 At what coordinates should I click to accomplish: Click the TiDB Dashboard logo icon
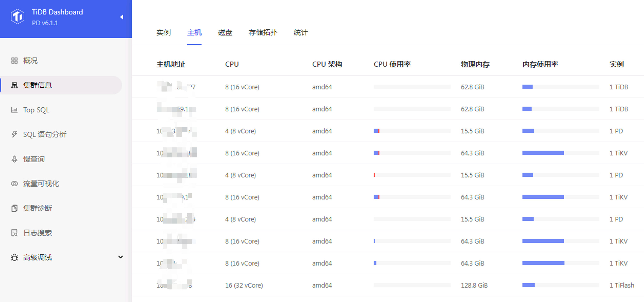click(17, 16)
